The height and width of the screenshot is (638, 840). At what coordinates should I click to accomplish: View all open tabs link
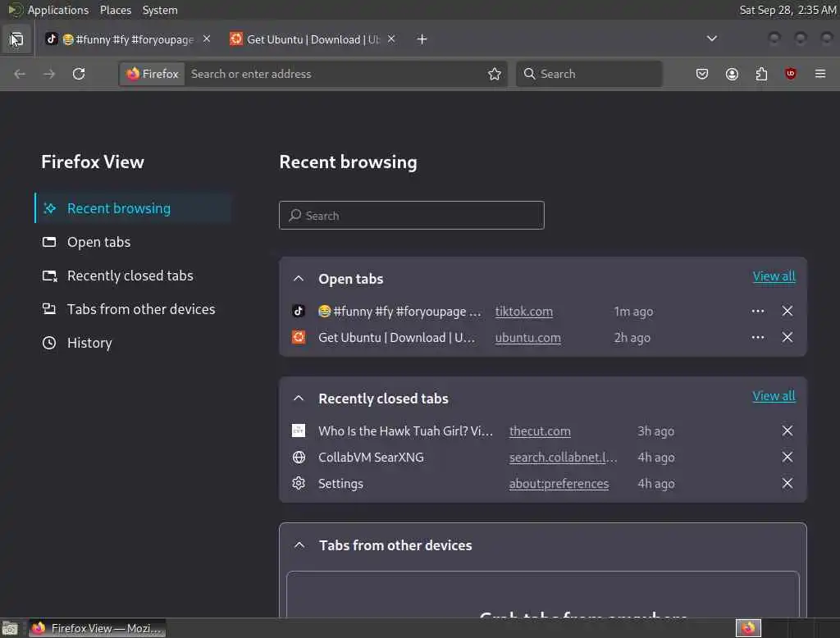click(x=774, y=276)
